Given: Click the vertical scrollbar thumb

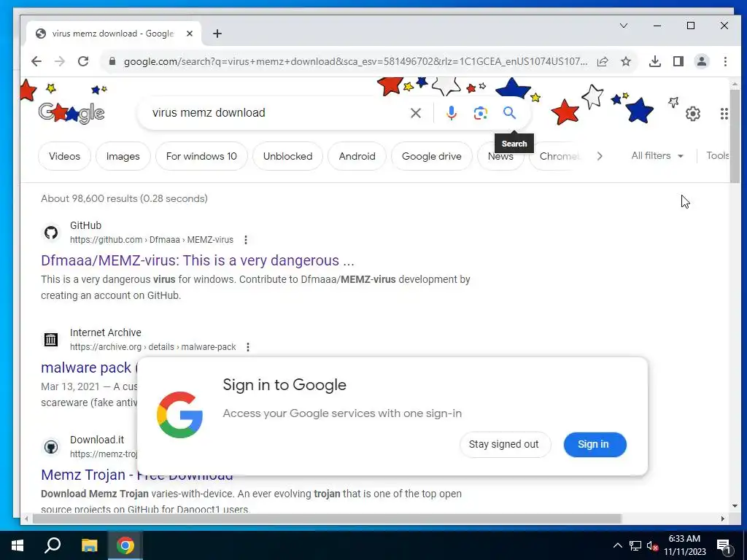Looking at the screenshot, I should point(735,136).
